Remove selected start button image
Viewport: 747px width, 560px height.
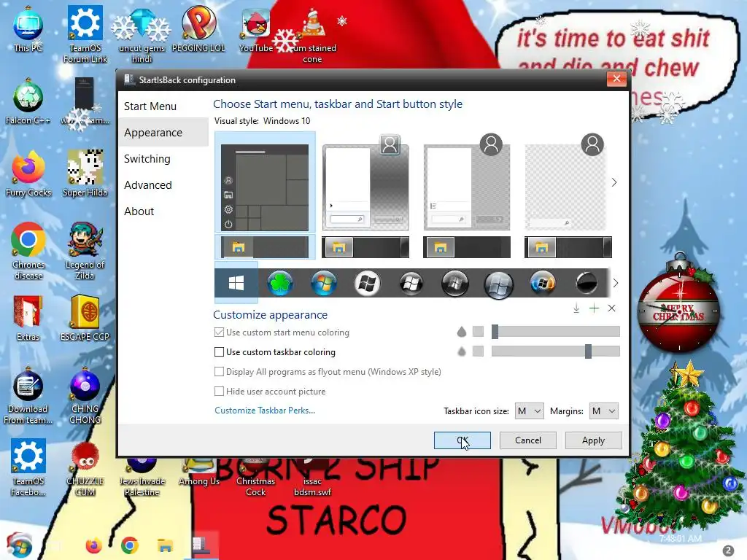point(612,308)
